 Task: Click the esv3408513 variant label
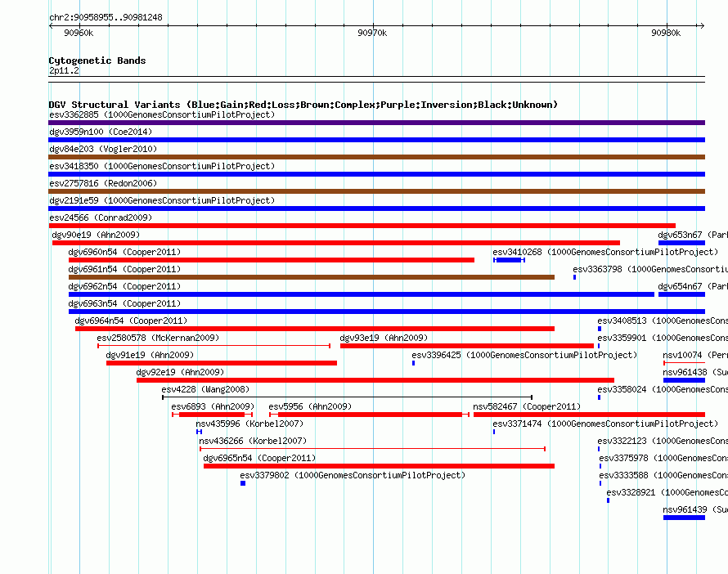tap(663, 321)
